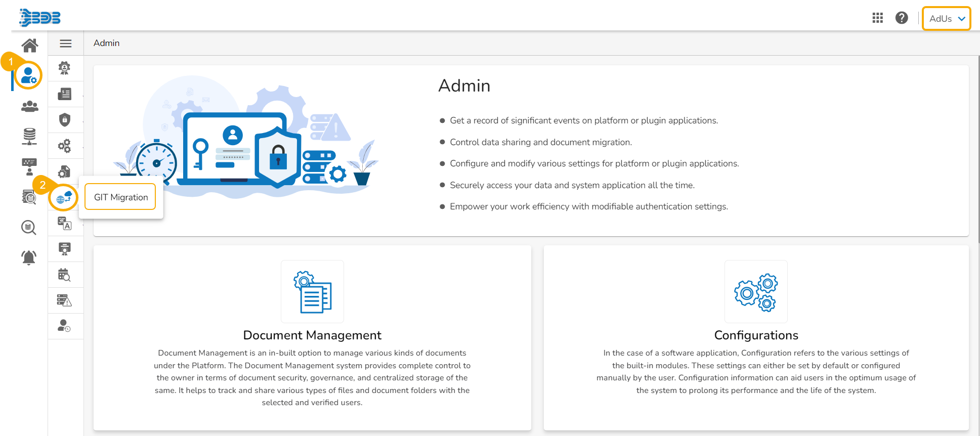The height and width of the screenshot is (436, 980).
Task: Open the shield lock security icon
Action: (x=65, y=120)
